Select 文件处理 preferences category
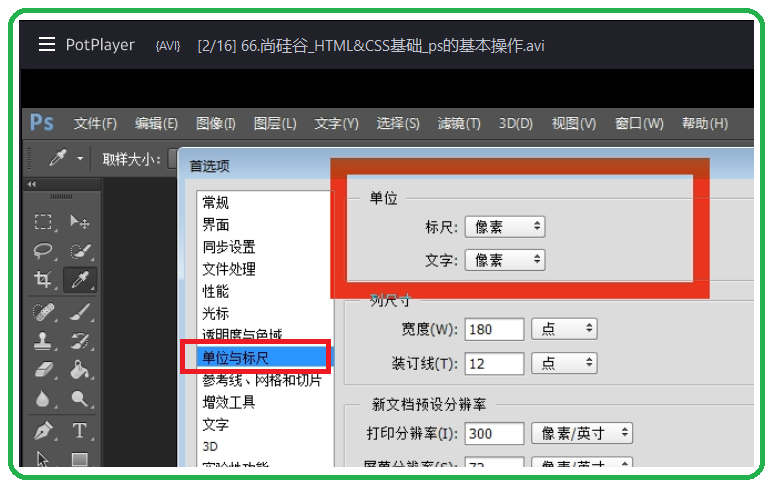Viewport: 772px width, 488px height. click(229, 269)
